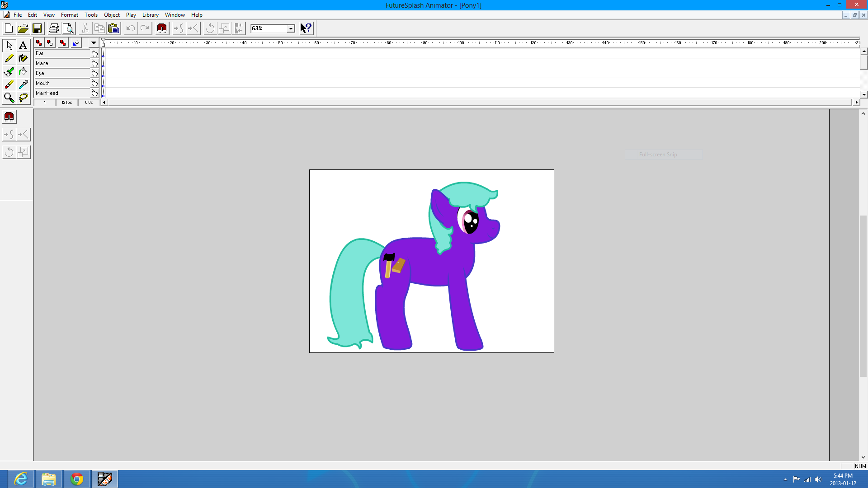Click the Rotate icon in top toolbar

210,28
